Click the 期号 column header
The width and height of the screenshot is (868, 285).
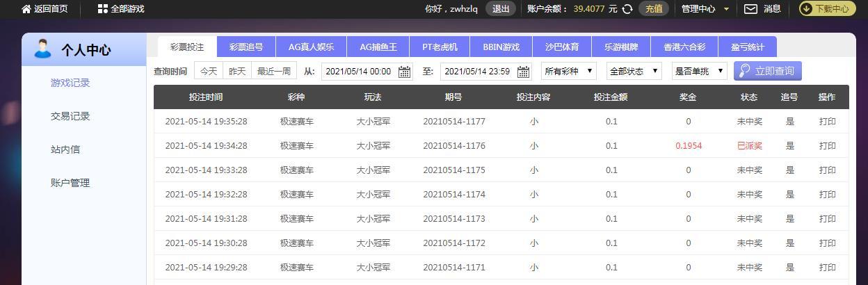tap(454, 97)
